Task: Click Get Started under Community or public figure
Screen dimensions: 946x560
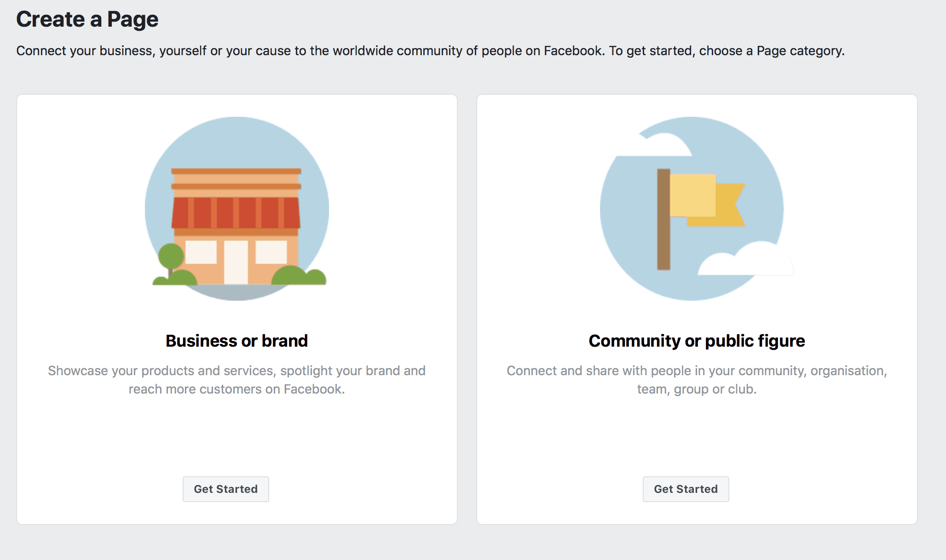Action: [x=686, y=489]
